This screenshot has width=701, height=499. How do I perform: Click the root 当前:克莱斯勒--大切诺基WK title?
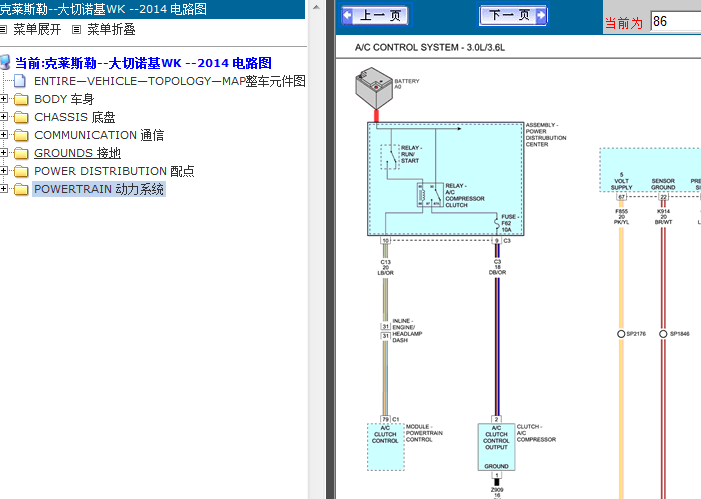coord(143,63)
